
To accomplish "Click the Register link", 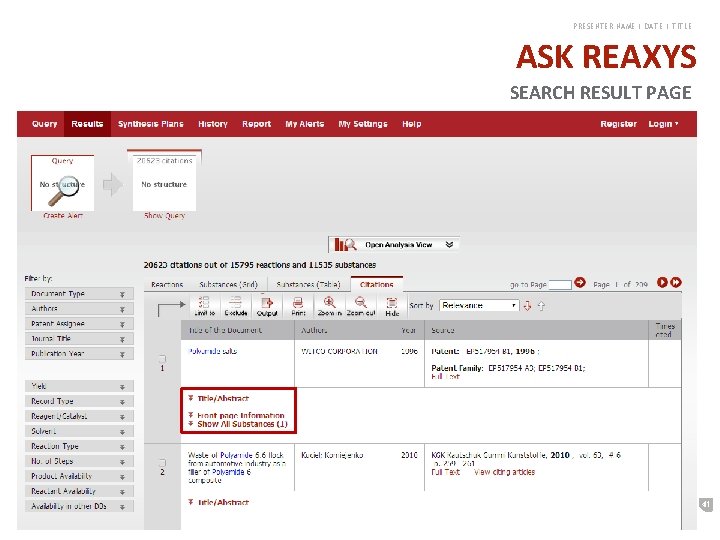I will click(618, 124).
